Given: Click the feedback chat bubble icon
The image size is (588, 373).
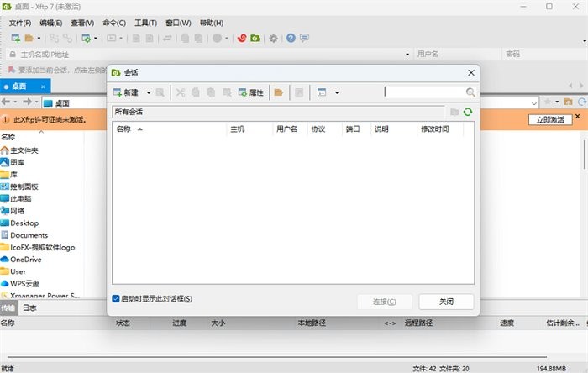Looking at the screenshot, I should 304,38.
